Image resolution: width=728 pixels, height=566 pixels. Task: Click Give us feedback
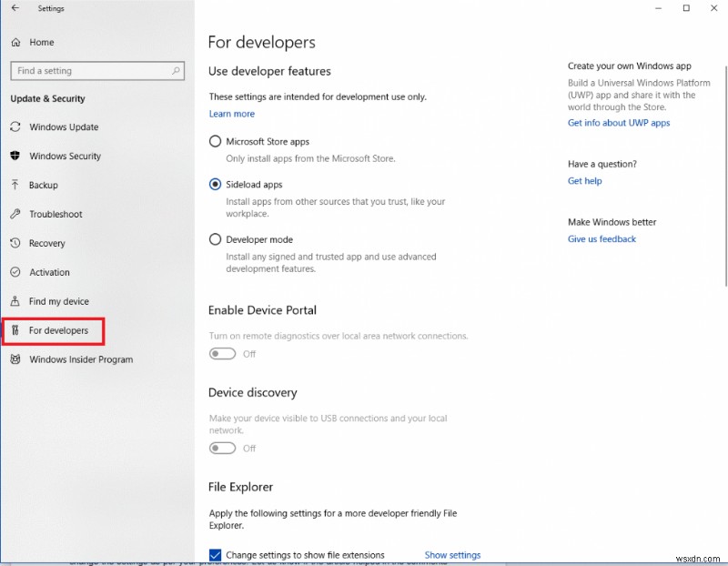(601, 238)
